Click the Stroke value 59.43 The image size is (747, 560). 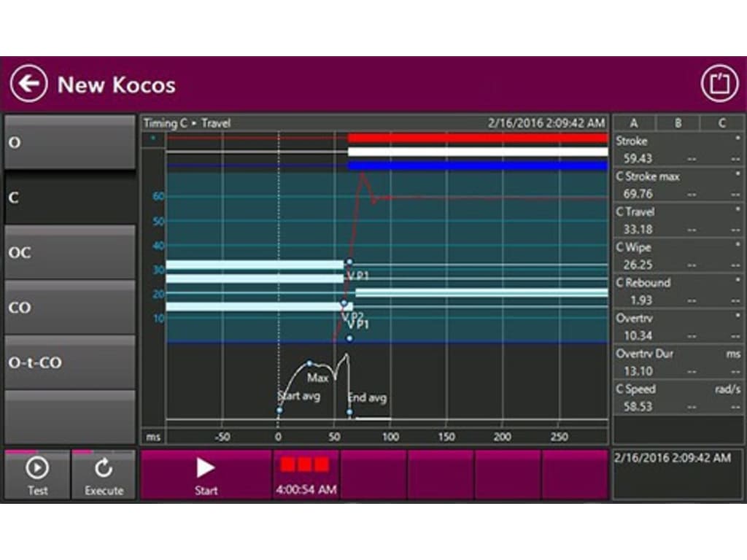(x=638, y=158)
